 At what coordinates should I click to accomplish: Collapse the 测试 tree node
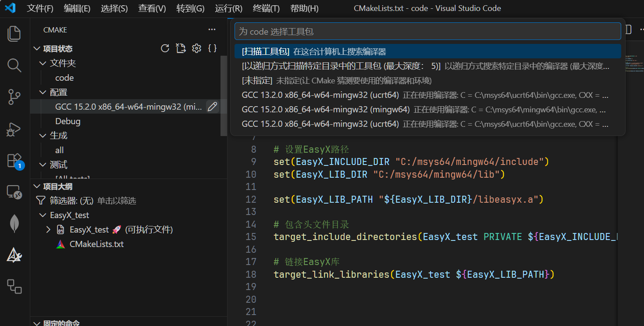click(43, 165)
